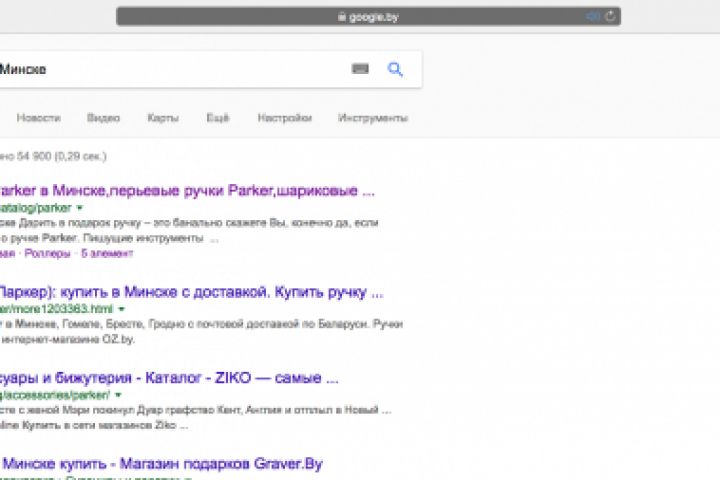The image size is (720, 480).
Task: Open Настройки search settings
Action: click(x=285, y=118)
